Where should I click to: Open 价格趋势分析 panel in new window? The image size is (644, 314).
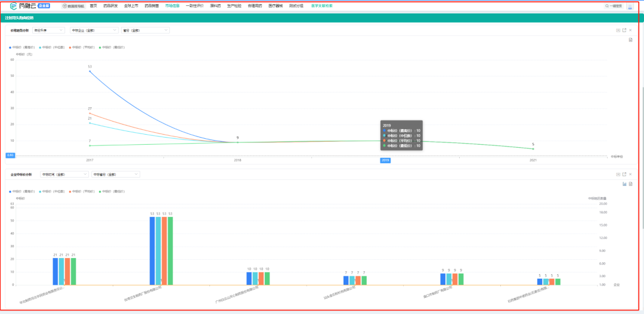624,30
